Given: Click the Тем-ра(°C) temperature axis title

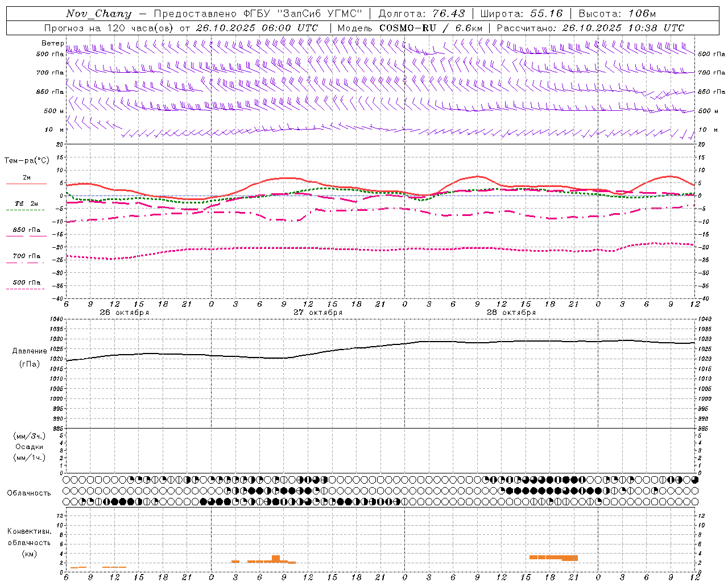Looking at the screenshot, I should 27,161.
